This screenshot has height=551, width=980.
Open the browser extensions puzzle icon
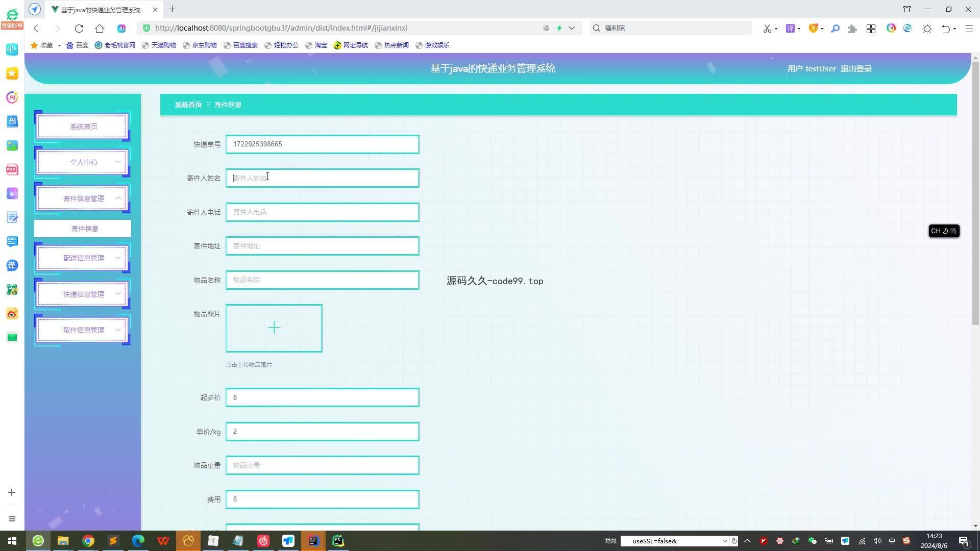click(x=852, y=29)
